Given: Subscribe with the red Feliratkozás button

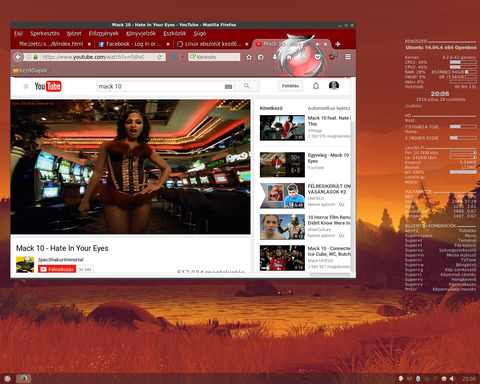Looking at the screenshot, I should tap(57, 269).
